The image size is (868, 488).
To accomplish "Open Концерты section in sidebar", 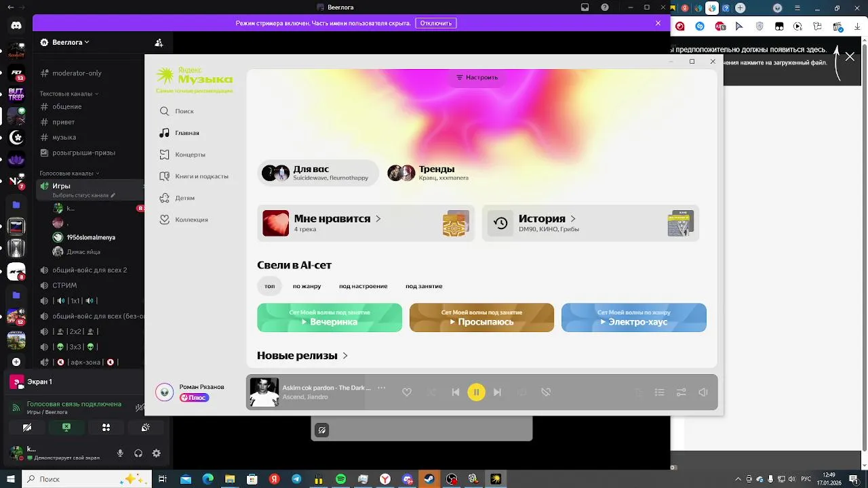I will (x=182, y=155).
